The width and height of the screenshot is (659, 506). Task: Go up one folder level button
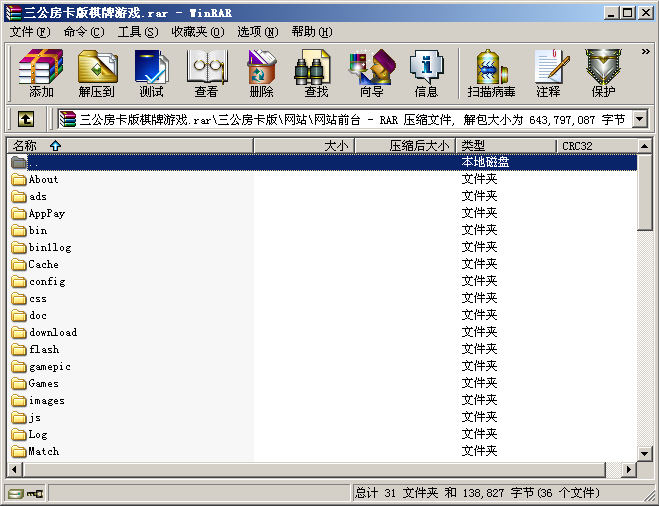[26, 120]
